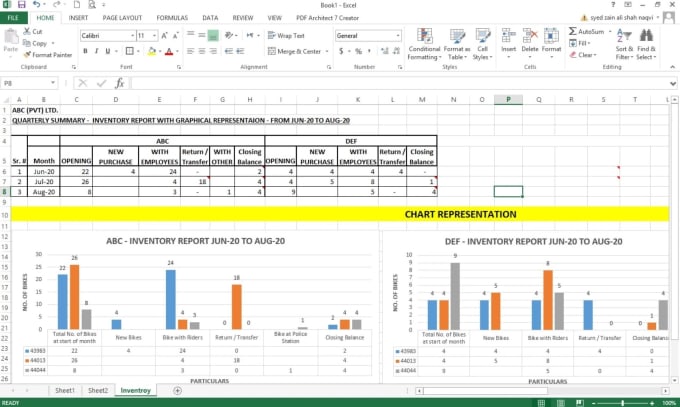Click the Merge & Center button
Image resolution: width=680 pixels, height=407 pixels.
(294, 51)
